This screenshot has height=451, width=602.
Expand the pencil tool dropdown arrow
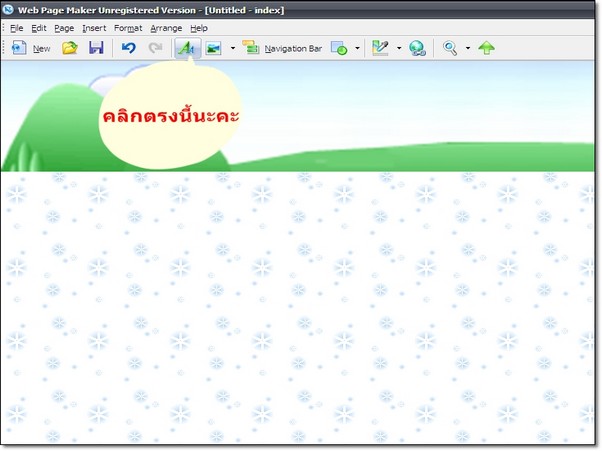[399, 48]
